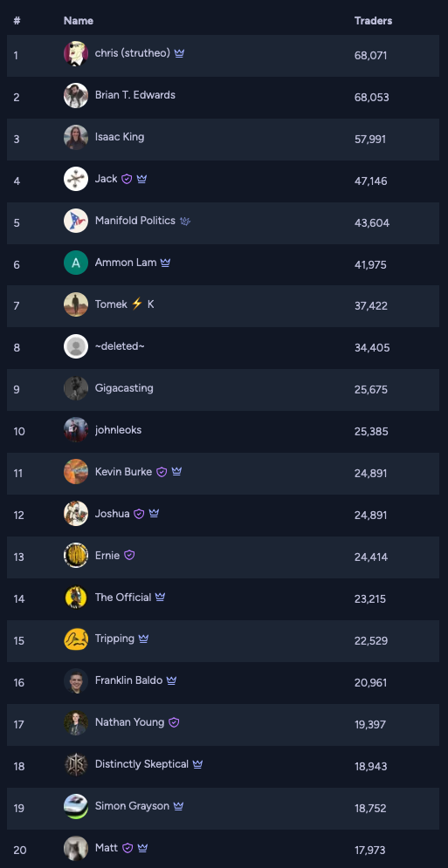
Task: Click the crown badge beside Distinctly Skeptical
Action: pos(198,764)
